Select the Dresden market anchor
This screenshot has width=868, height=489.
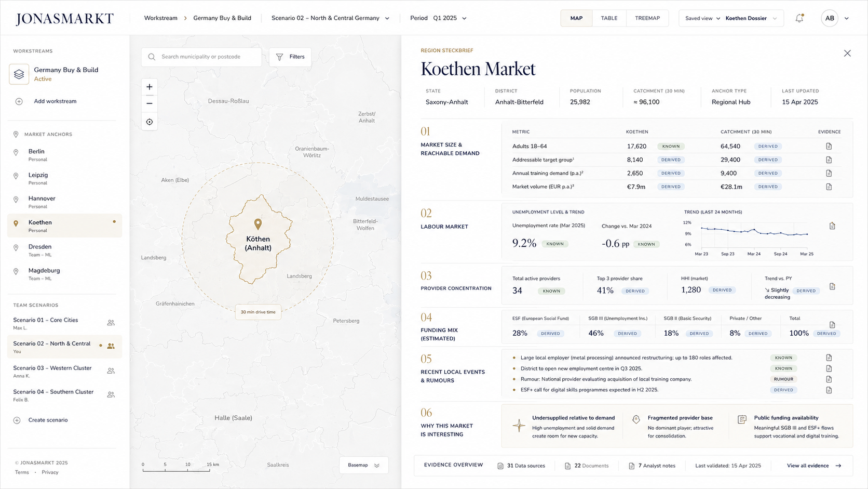click(x=64, y=250)
